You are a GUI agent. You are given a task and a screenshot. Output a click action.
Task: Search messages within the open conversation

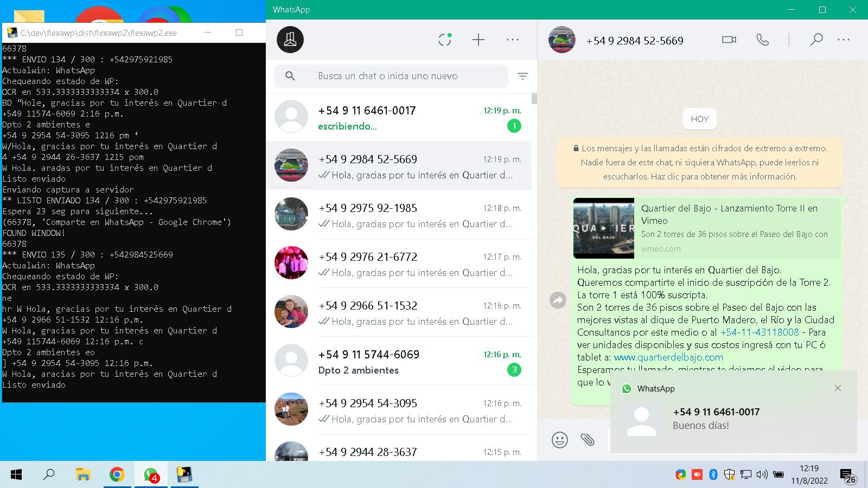(816, 40)
